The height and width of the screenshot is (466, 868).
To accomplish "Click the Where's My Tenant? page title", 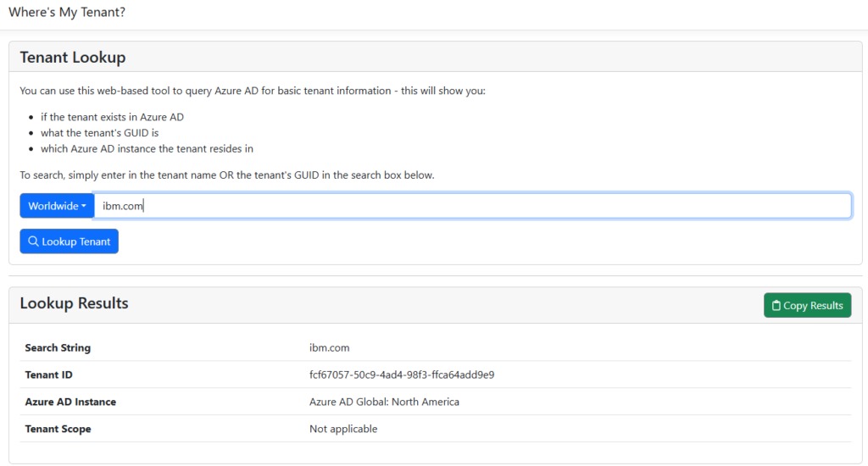I will click(66, 13).
